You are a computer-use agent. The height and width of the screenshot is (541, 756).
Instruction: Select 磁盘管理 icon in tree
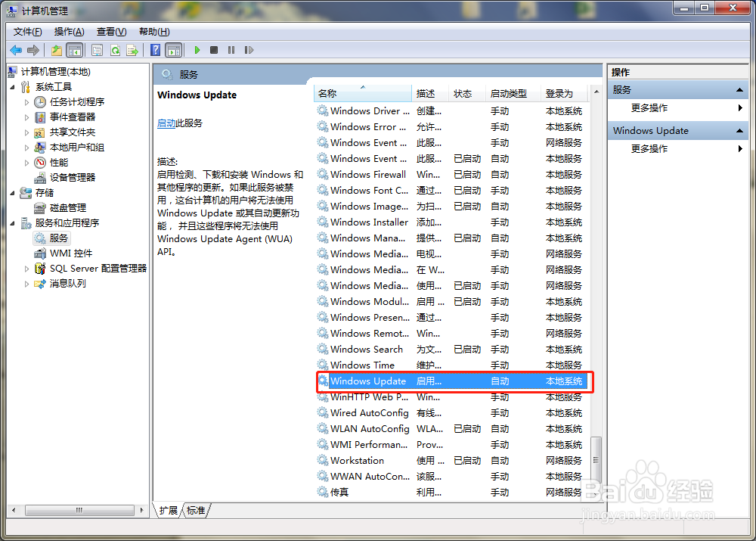[40, 208]
